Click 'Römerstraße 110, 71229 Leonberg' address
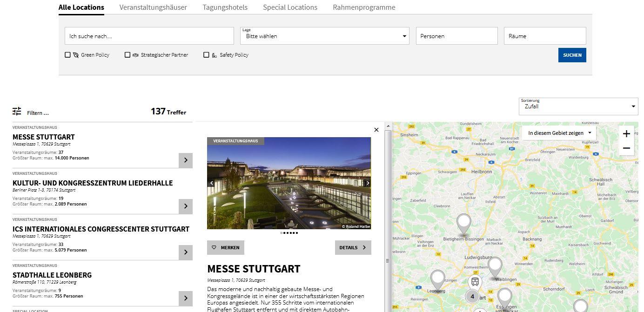Viewport: 644px width, 312px height. (44, 282)
